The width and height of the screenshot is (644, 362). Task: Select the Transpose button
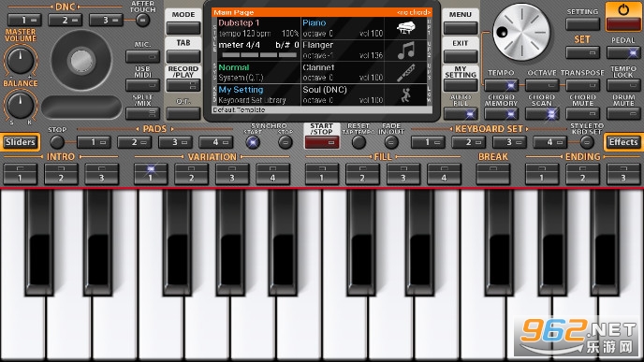pyautogui.click(x=582, y=85)
